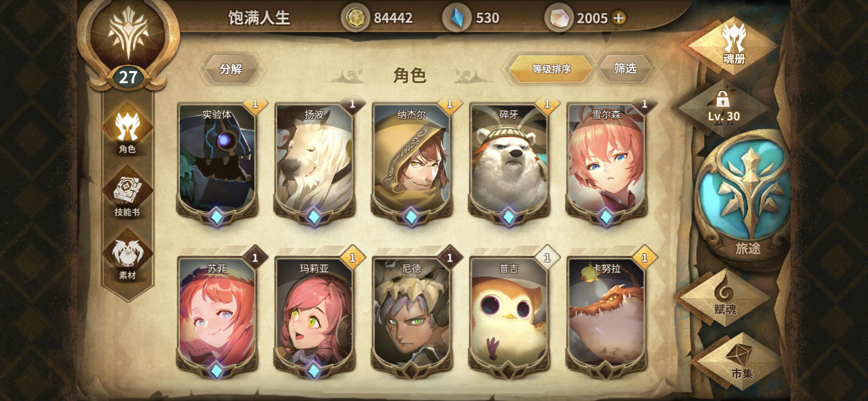868x401 pixels.
Task: Open the 筛选 filter options
Action: click(x=625, y=68)
